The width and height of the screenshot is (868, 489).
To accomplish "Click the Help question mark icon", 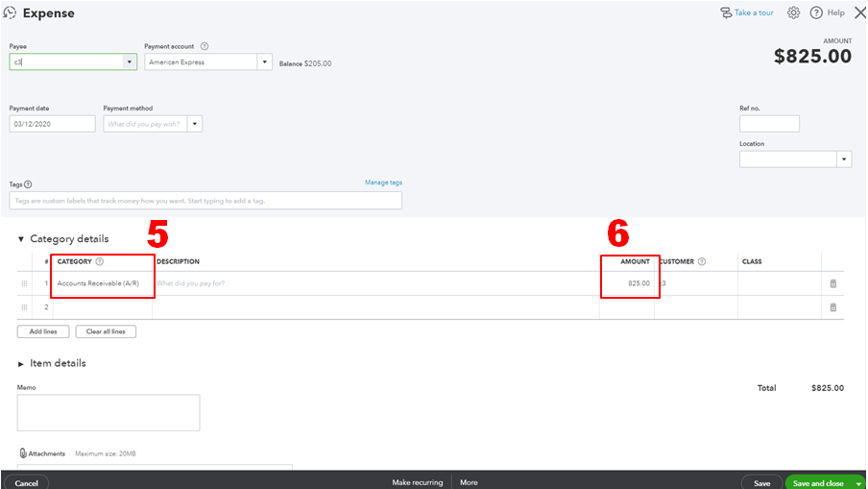I will [816, 12].
